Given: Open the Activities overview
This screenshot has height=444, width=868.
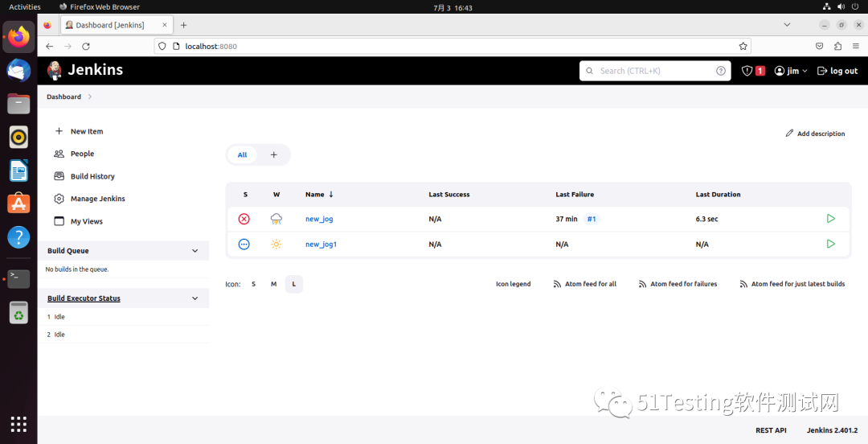Looking at the screenshot, I should coord(25,6).
